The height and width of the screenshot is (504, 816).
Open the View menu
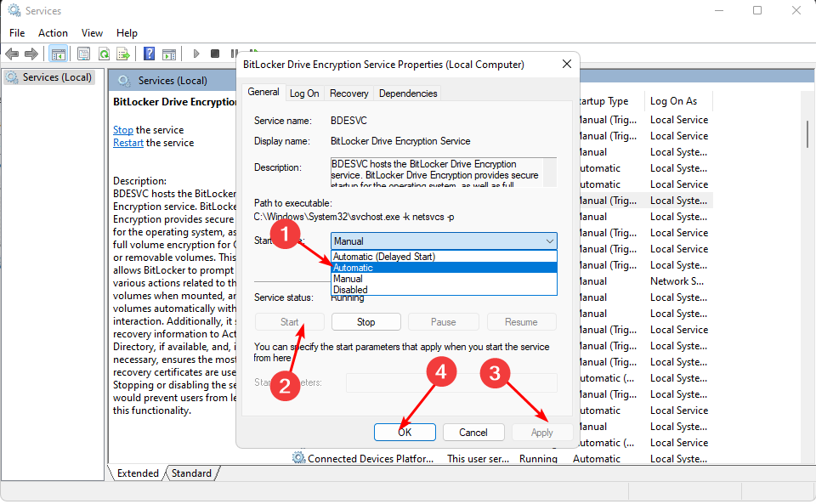point(92,33)
